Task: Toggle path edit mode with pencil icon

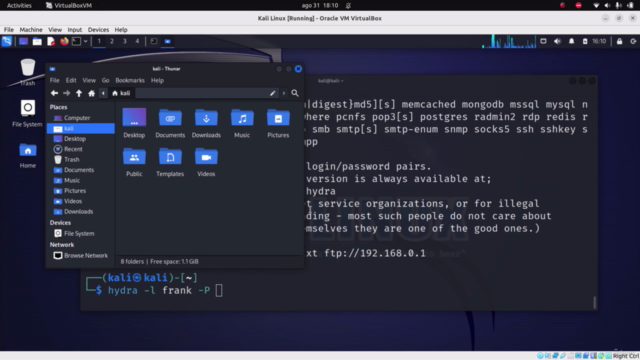Action: (x=273, y=93)
